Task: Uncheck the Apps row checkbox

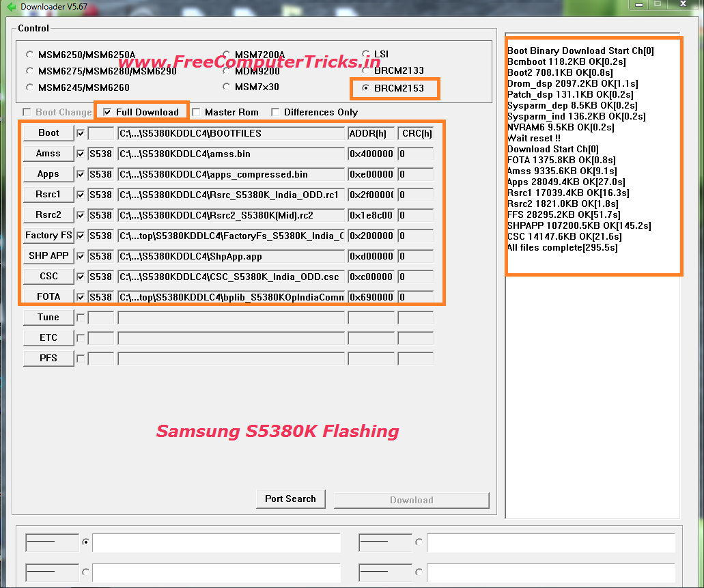Action: coord(81,174)
